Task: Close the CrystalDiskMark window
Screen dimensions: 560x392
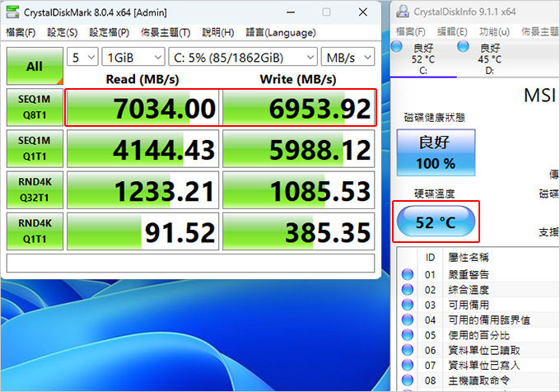Action: pos(363,12)
